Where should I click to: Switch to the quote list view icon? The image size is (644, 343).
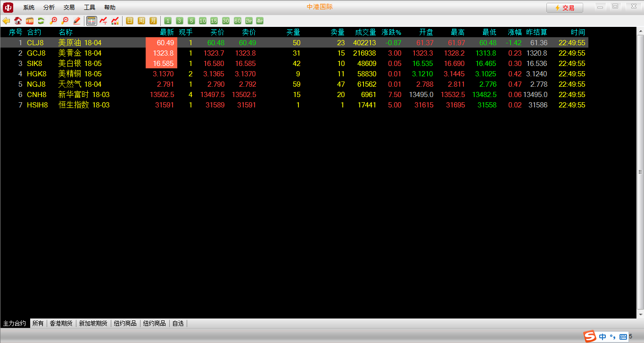[91, 21]
